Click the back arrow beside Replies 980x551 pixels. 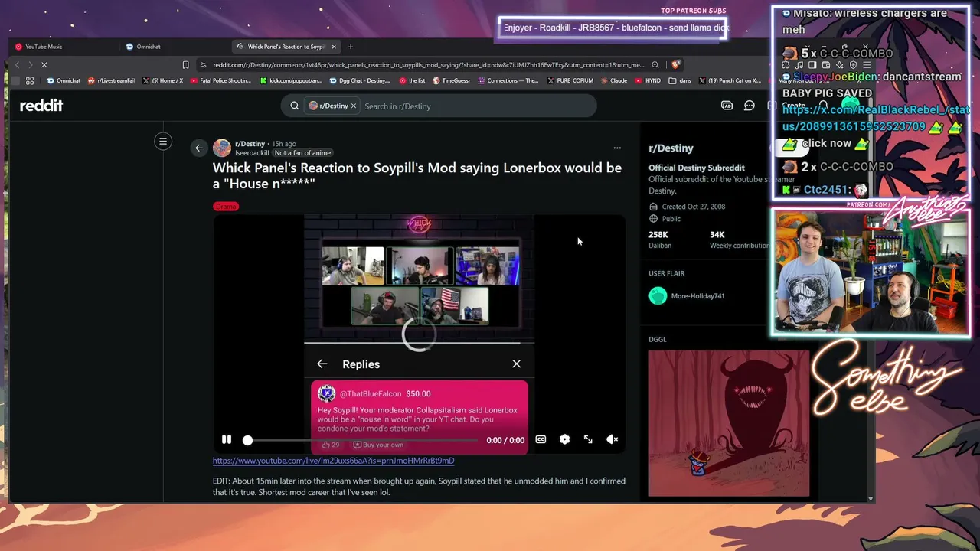322,364
